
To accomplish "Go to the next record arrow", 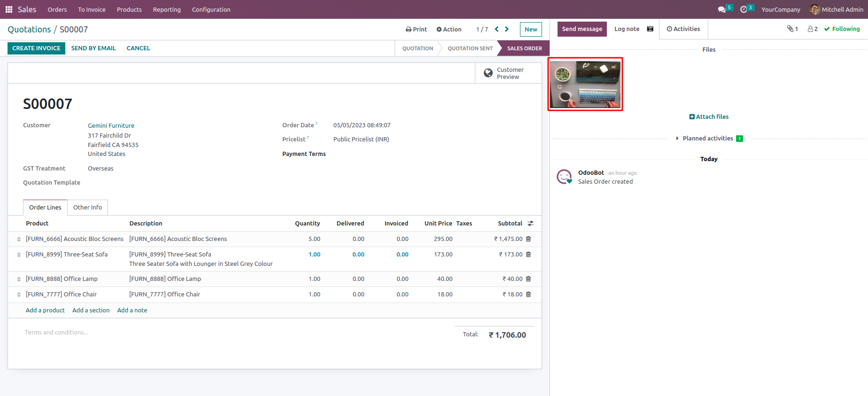I will click(x=507, y=29).
